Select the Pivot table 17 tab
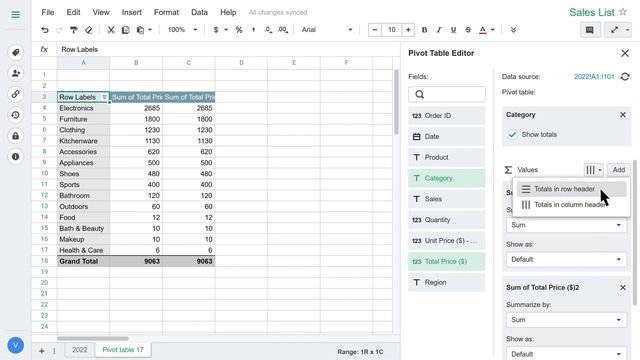 click(x=123, y=350)
